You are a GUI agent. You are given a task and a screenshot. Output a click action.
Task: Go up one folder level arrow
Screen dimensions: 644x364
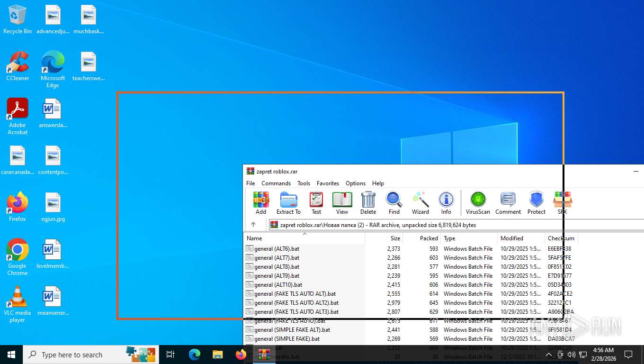pos(253,225)
